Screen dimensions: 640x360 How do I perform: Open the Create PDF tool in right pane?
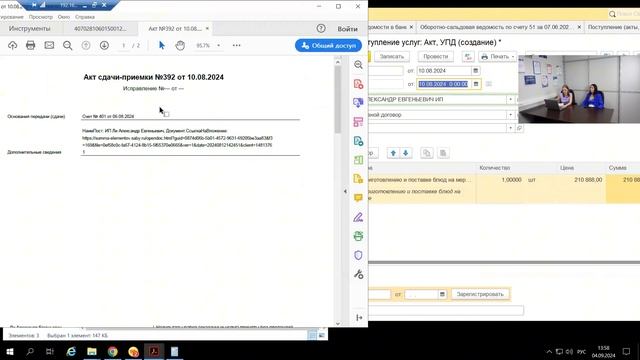point(358,84)
